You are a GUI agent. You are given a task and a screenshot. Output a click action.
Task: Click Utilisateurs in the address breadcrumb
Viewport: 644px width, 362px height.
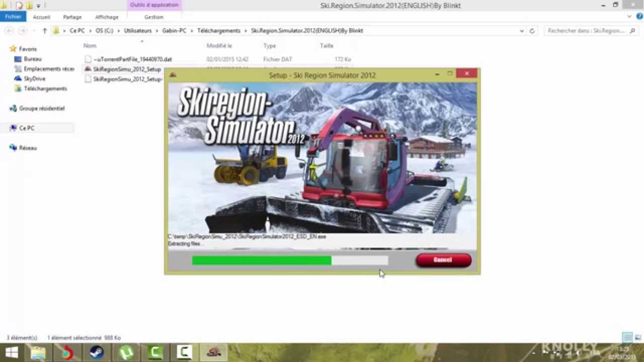pyautogui.click(x=138, y=31)
